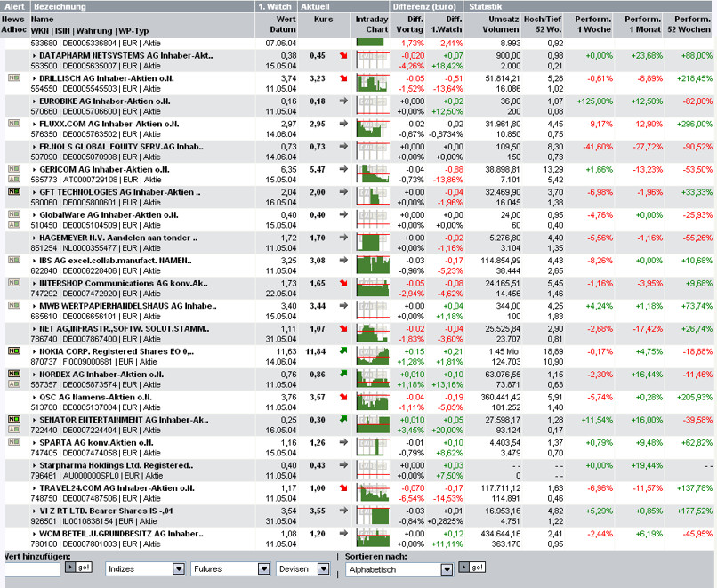This screenshot has height=588, width=717.
Task: Open news icon for INTERSHOP Communications
Action: pyautogui.click(x=14, y=283)
